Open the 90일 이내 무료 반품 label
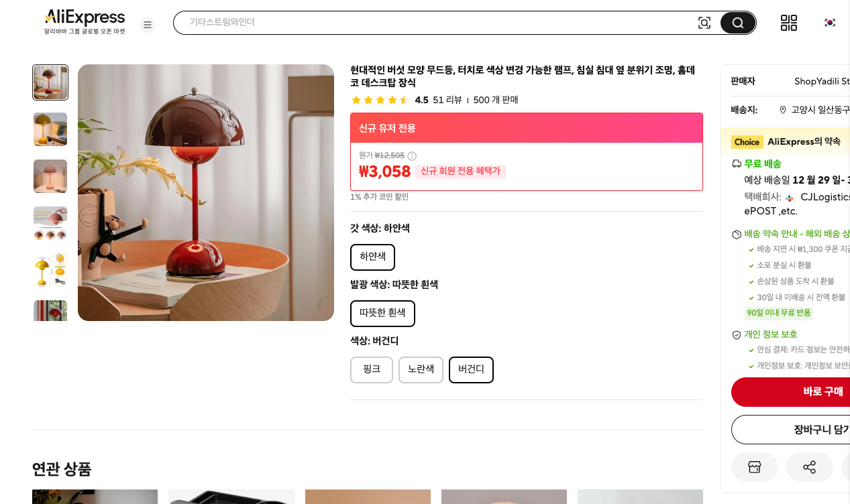This screenshot has height=504, width=850. [778, 312]
